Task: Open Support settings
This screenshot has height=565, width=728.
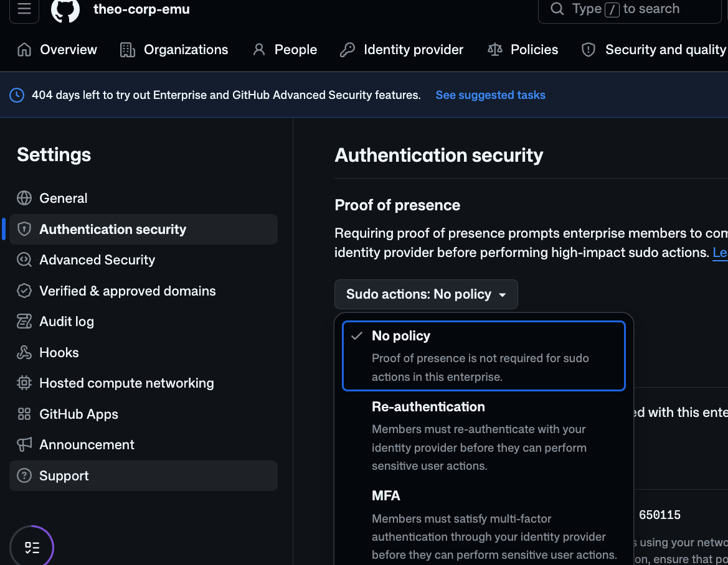Action: (143, 476)
